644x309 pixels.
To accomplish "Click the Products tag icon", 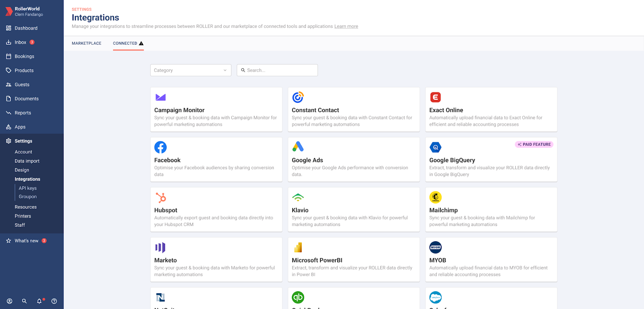I will 8,71.
